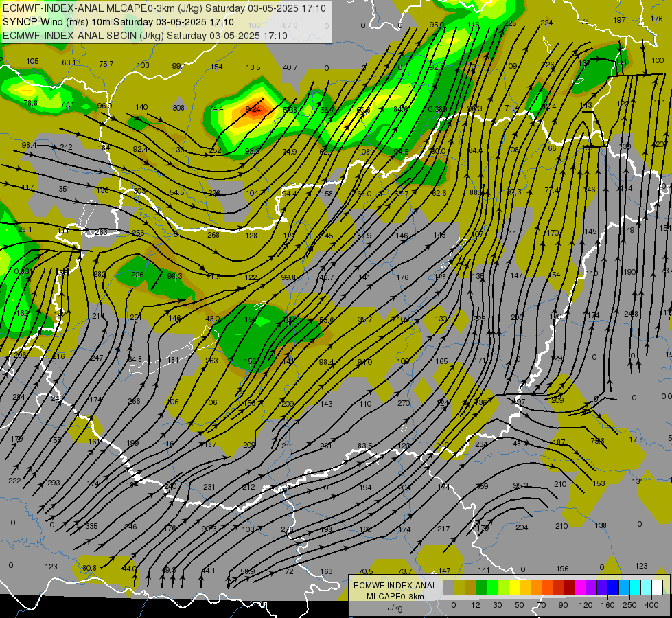Screen dimensions: 672x618
Task: Click the 'ECMWF-INDEX-ANAL MLCAPE0-3km' title line at top
Action: (164, 8)
